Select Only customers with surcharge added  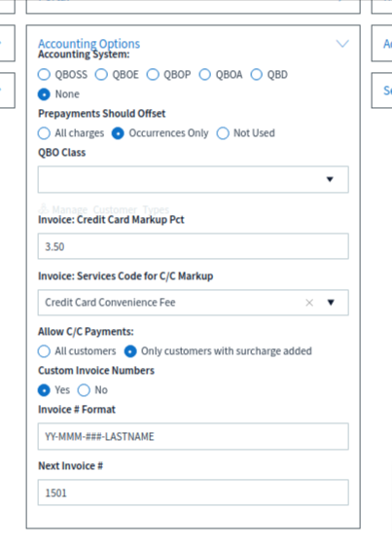pyautogui.click(x=130, y=351)
